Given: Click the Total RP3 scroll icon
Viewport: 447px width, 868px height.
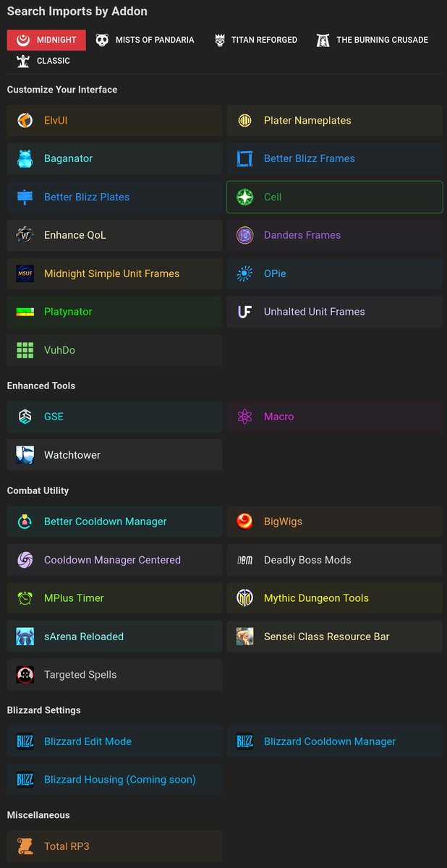Looking at the screenshot, I should [25, 847].
